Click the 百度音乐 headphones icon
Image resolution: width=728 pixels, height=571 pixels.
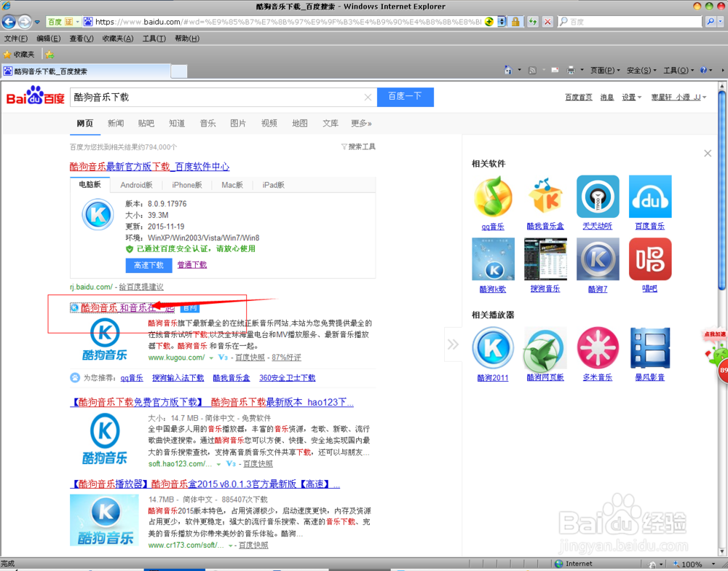click(649, 197)
